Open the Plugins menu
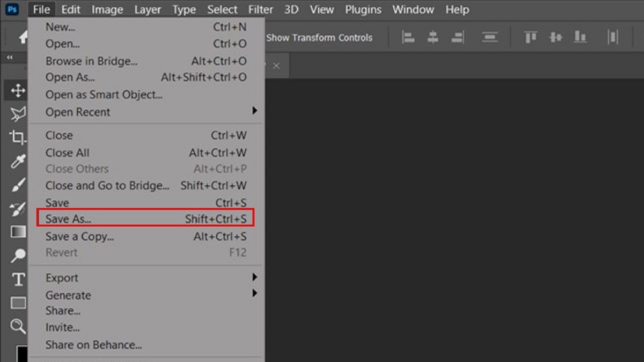The height and width of the screenshot is (362, 644). pos(363,9)
